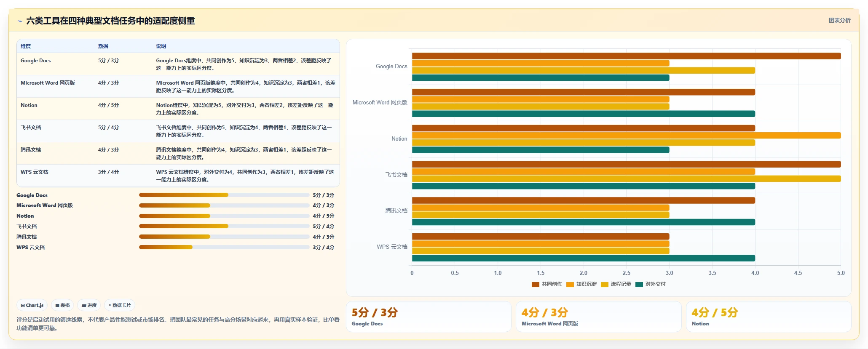Click the 飞书文档 流程记录 chart bar
Viewport: 868px width, 349px height.
point(626,179)
